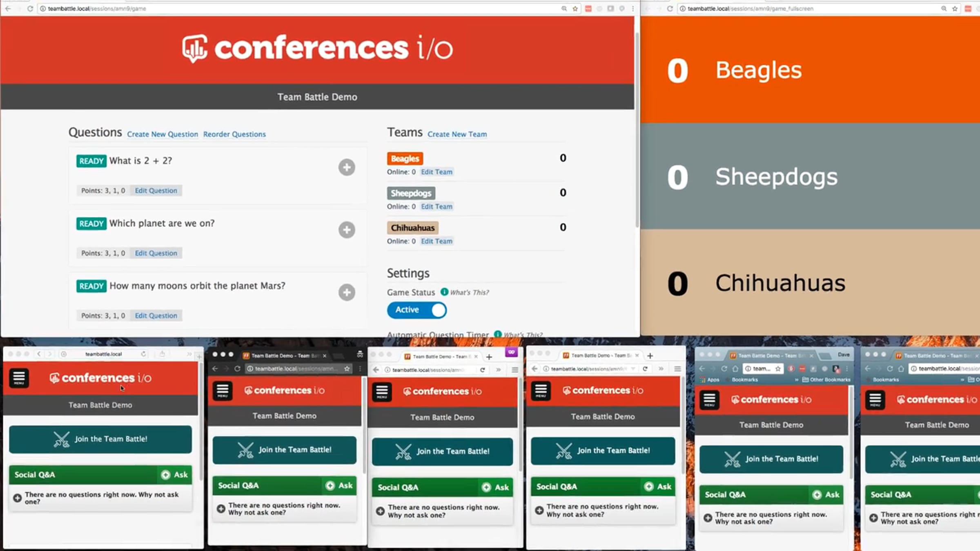Select the Team Battle Demo tab in Dave's Chrome window
The image size is (980, 551).
click(771, 355)
